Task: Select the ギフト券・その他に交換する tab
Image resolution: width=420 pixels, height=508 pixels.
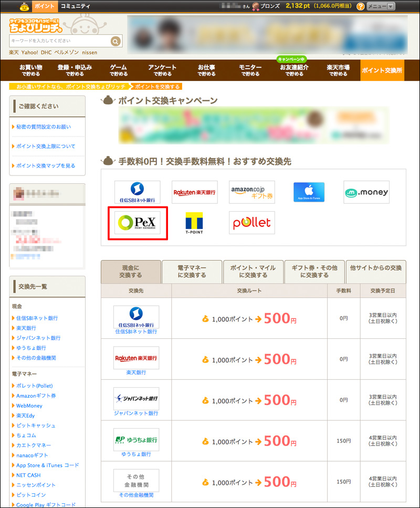Action: [314, 272]
